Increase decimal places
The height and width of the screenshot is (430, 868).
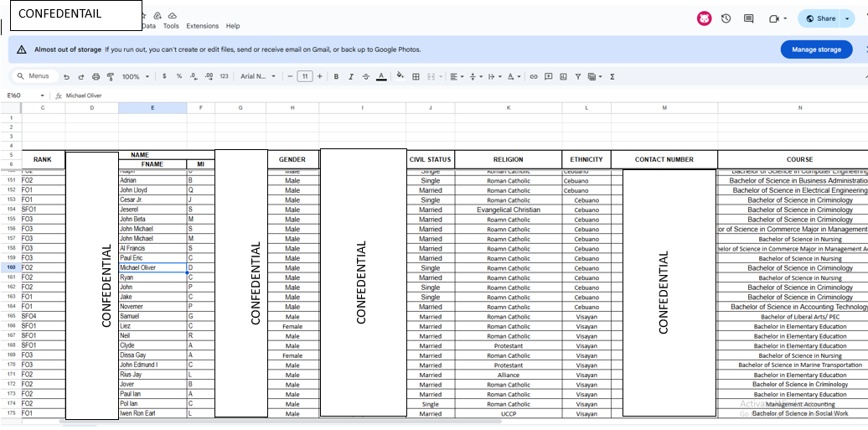(x=209, y=76)
